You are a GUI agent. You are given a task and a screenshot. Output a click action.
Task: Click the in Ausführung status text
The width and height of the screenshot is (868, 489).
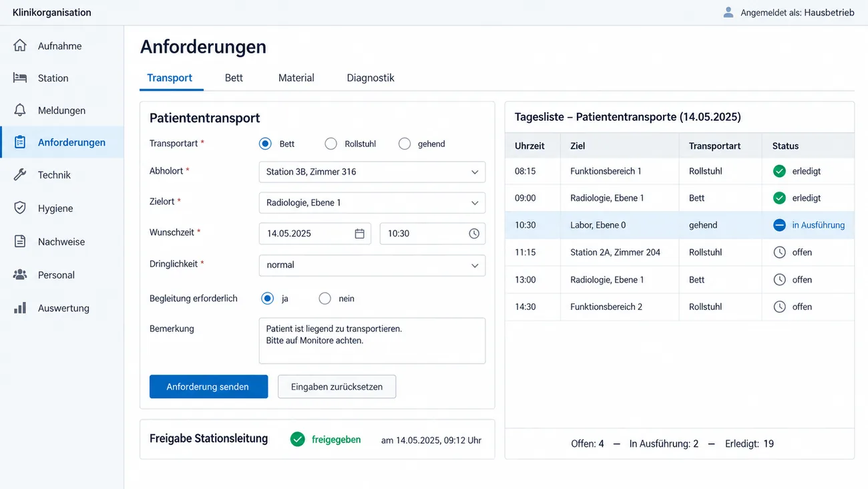point(818,225)
